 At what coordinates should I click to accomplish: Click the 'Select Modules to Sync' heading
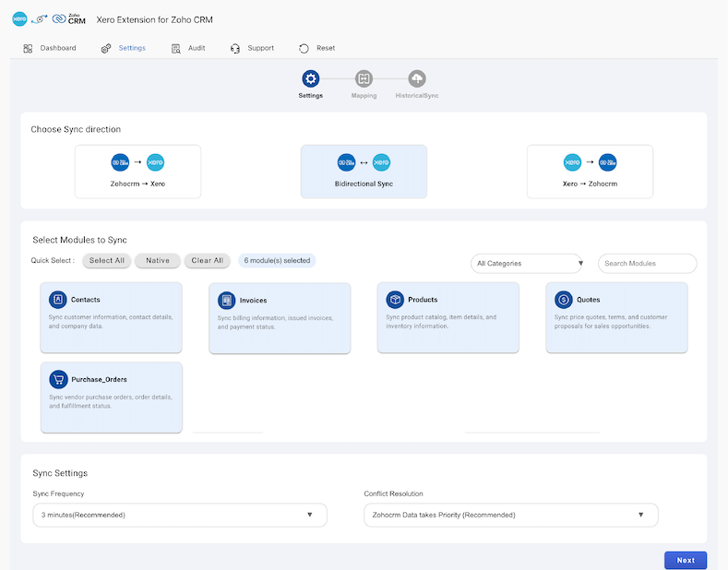79,240
